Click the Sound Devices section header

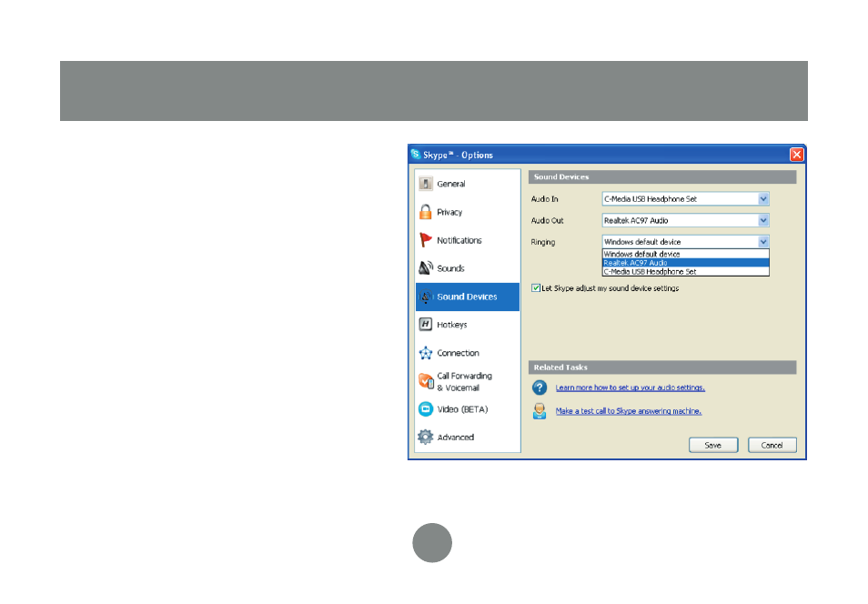click(662, 177)
